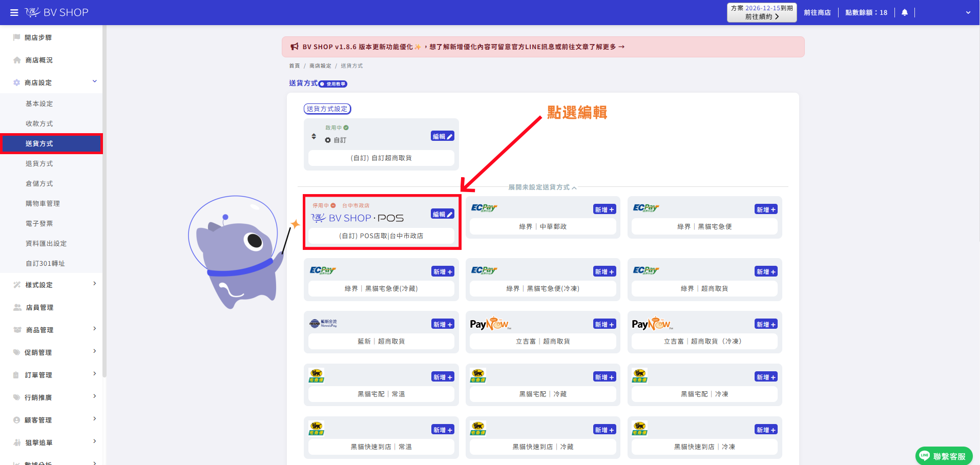Add 綠界 黑貓宅急便 shipping method

point(766,209)
